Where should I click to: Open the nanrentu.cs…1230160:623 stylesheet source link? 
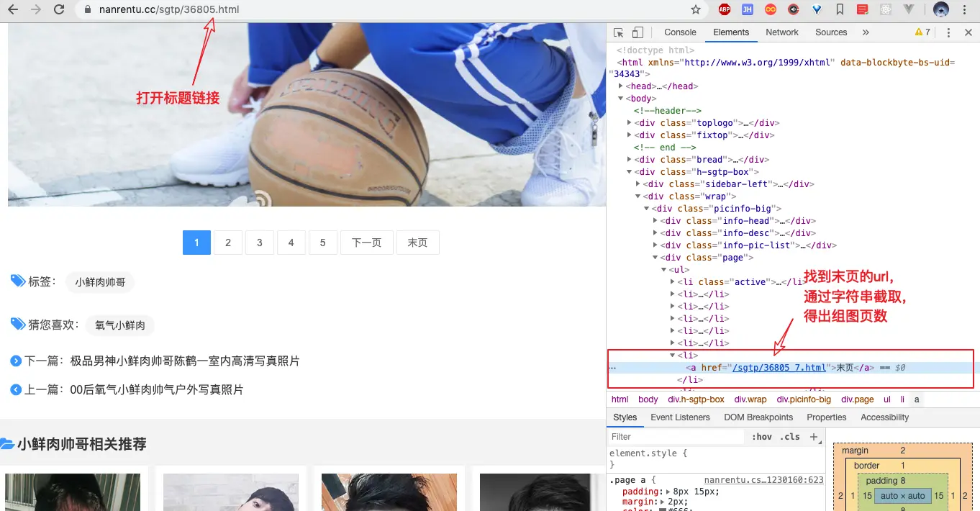[763, 480]
